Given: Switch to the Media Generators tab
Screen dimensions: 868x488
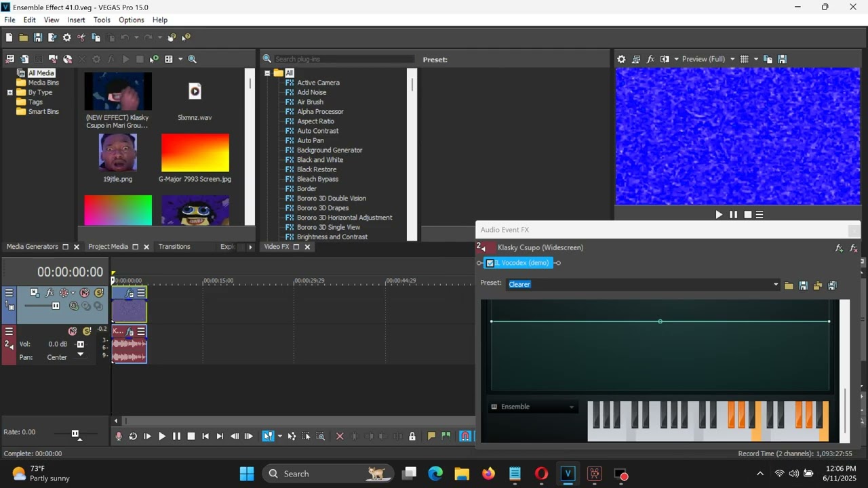Looking at the screenshot, I should [x=33, y=247].
